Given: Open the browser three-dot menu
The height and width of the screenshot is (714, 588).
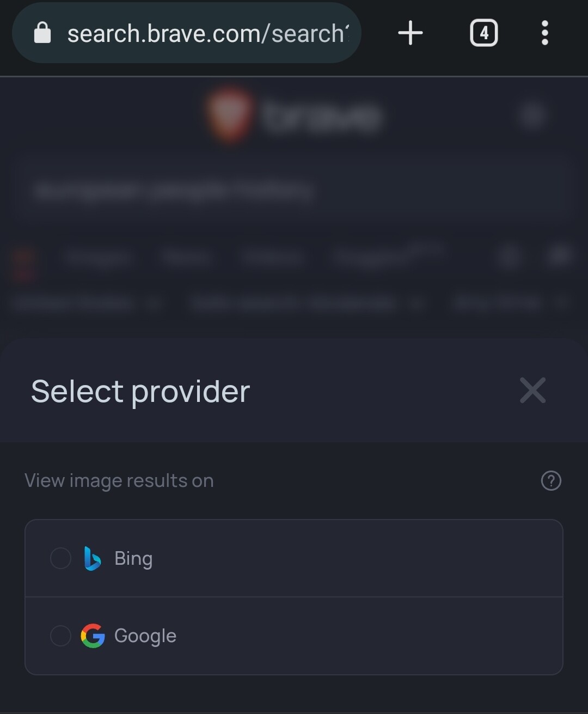Looking at the screenshot, I should click(x=544, y=33).
